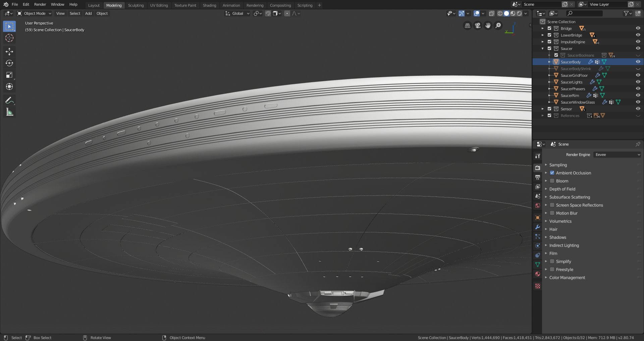Toggle X-ray display in viewport header
Viewport: 644px width, 341px height.
click(492, 13)
